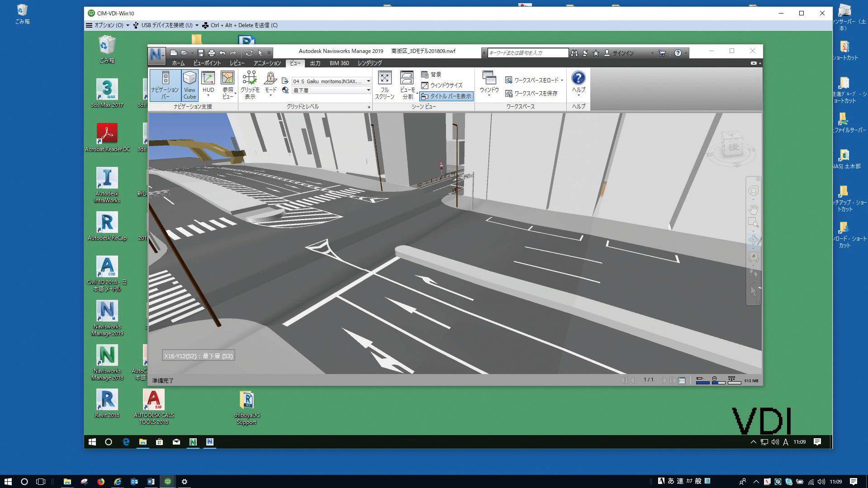Toggle グリッドを表示 grid display

pos(250,85)
